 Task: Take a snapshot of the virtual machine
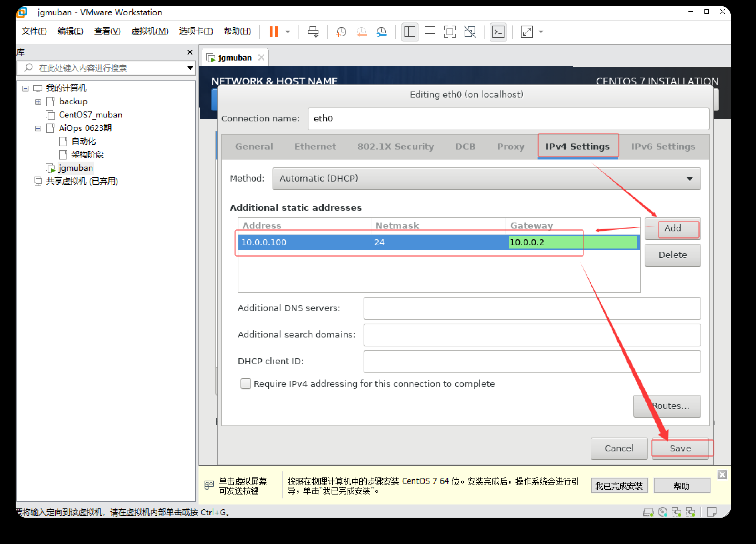tap(341, 32)
